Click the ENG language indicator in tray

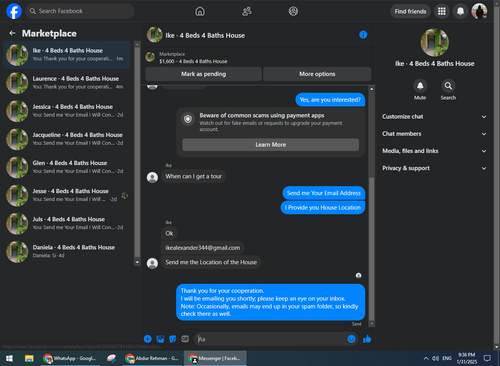(447, 358)
